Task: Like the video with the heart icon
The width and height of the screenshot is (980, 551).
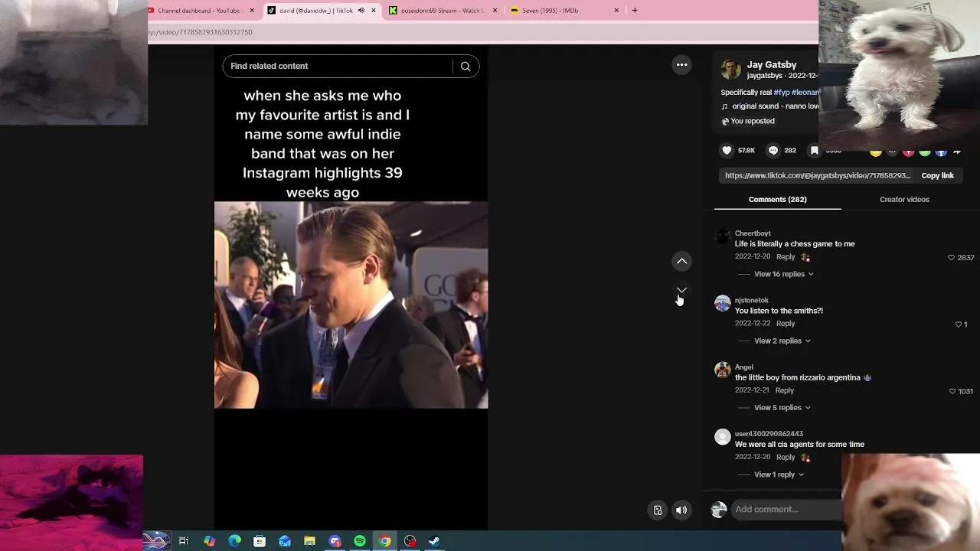Action: coord(727,151)
